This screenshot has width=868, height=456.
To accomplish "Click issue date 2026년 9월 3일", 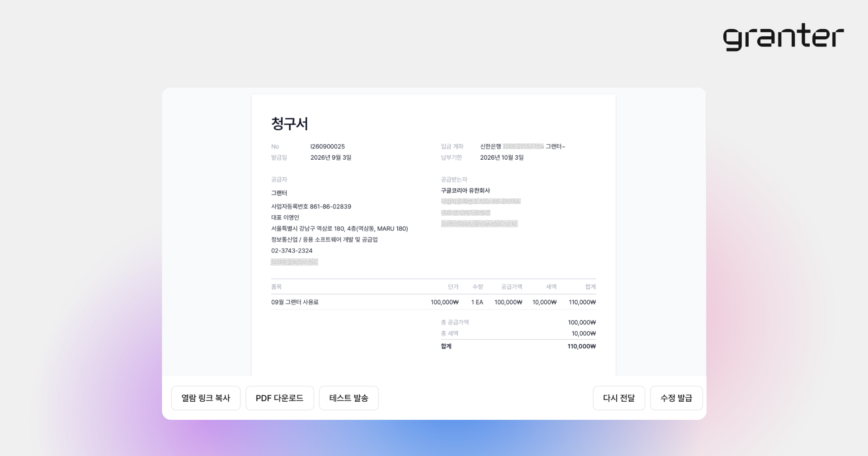I will 331,157.
